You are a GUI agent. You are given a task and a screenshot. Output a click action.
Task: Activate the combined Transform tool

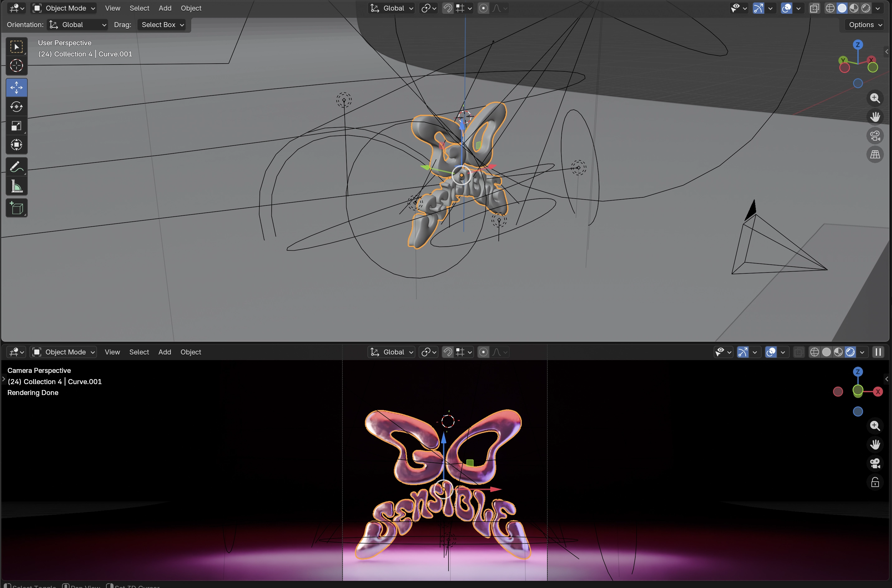[17, 145]
